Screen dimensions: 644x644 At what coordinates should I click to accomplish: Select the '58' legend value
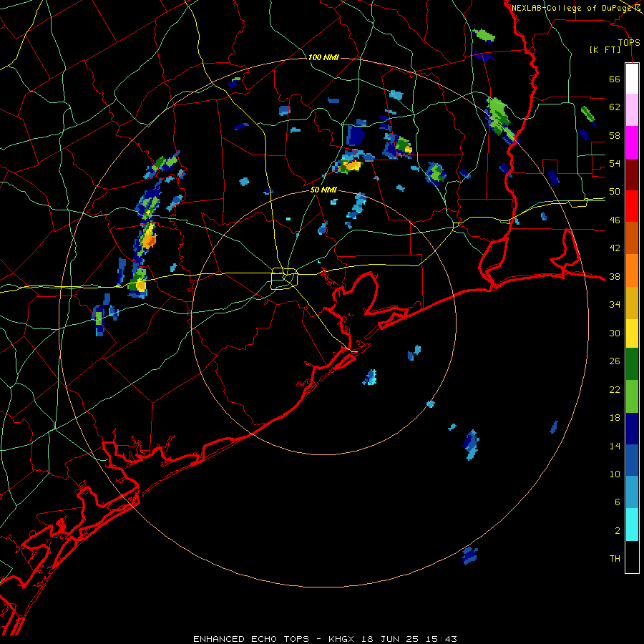pos(615,135)
